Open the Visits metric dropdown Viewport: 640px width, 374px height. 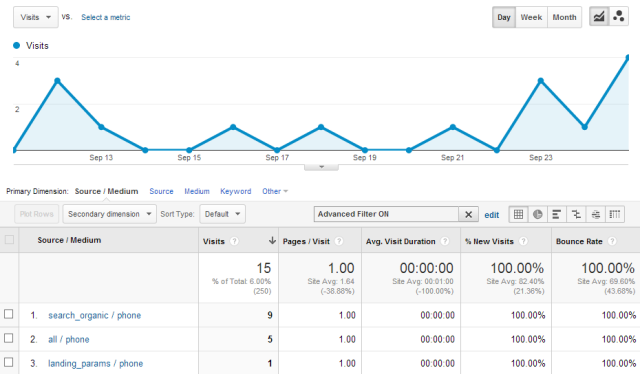pyautogui.click(x=36, y=17)
